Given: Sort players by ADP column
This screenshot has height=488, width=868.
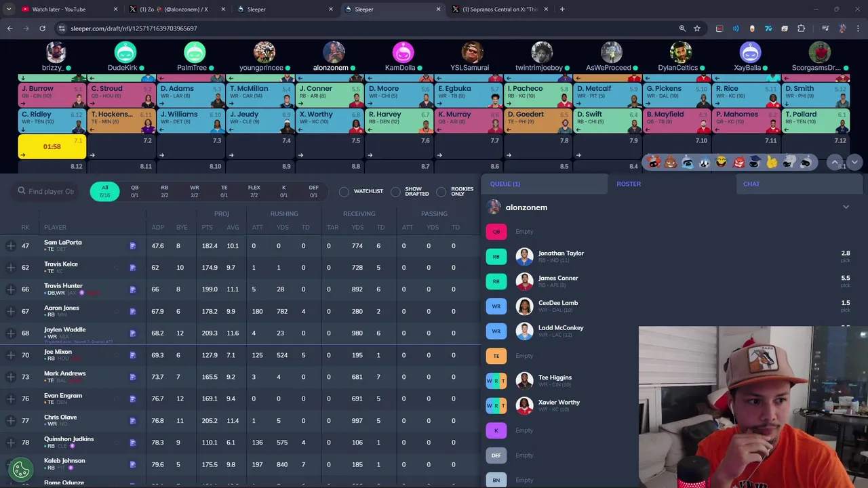Looking at the screenshot, I should (157, 228).
